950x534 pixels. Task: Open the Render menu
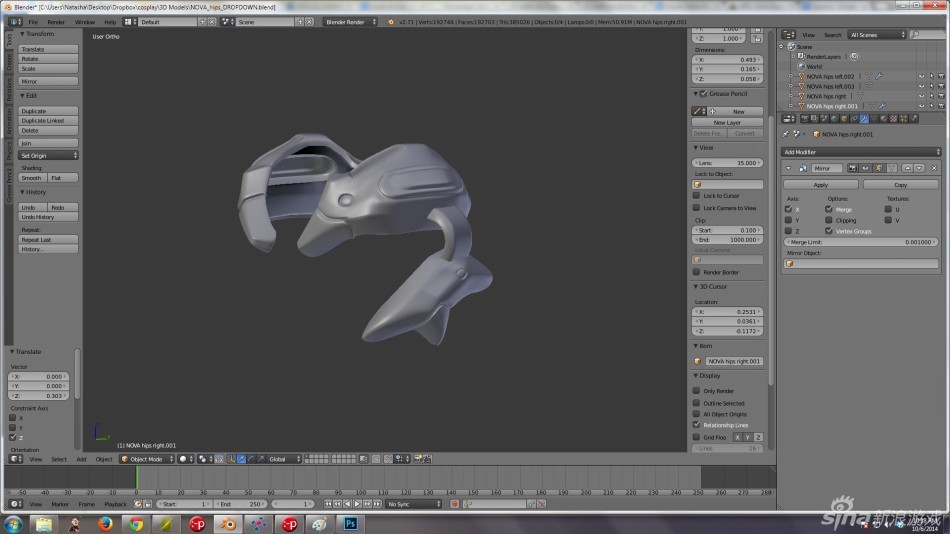coord(56,21)
